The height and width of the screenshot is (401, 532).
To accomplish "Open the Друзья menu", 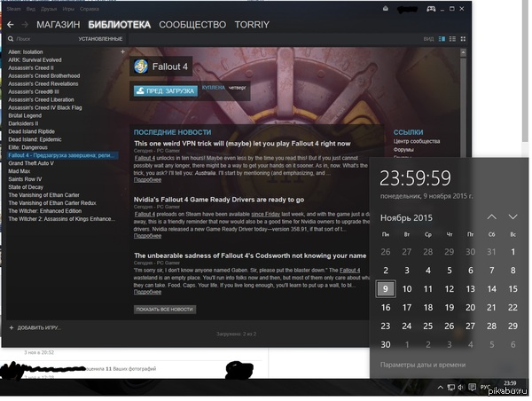I will [x=49, y=9].
